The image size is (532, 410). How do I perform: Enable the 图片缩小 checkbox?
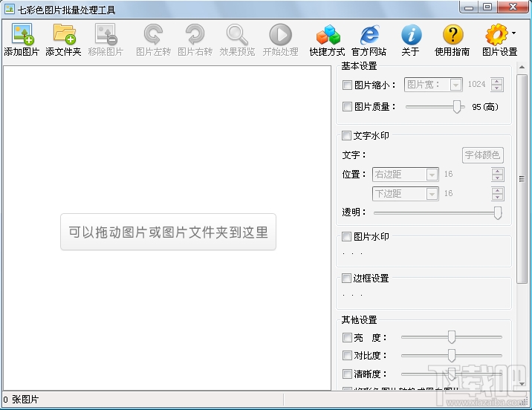347,85
